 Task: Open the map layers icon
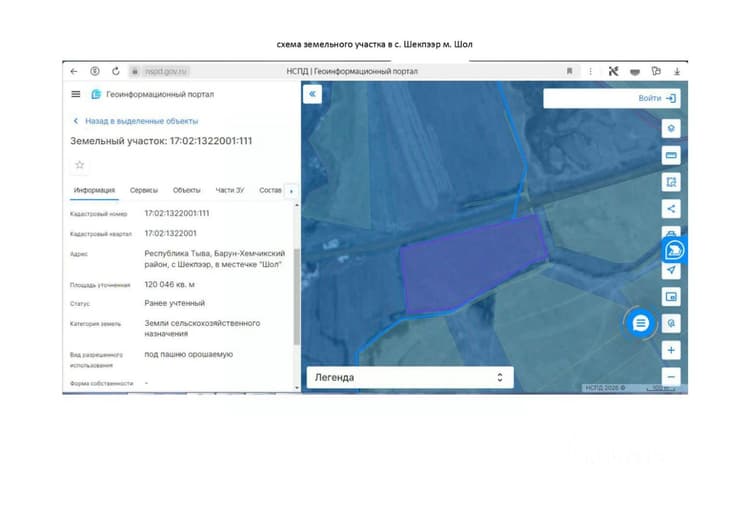(x=671, y=128)
